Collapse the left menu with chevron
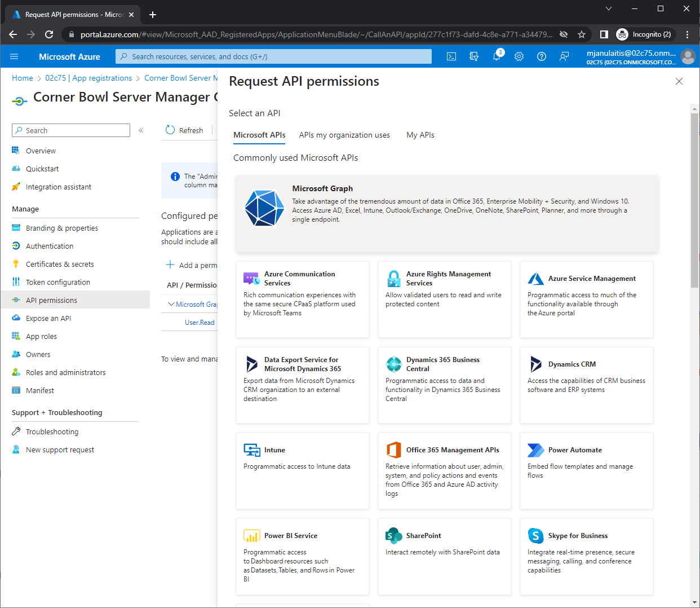 (141, 130)
